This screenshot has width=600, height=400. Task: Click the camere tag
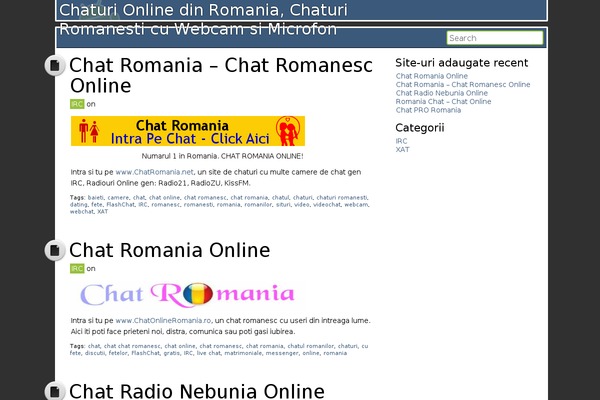(x=118, y=198)
